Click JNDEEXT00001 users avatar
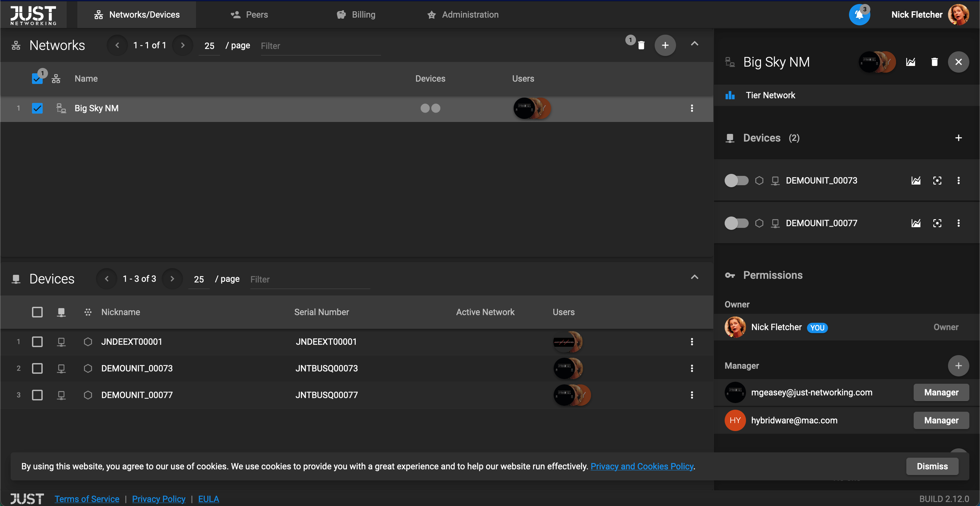The image size is (980, 506). [x=568, y=342]
